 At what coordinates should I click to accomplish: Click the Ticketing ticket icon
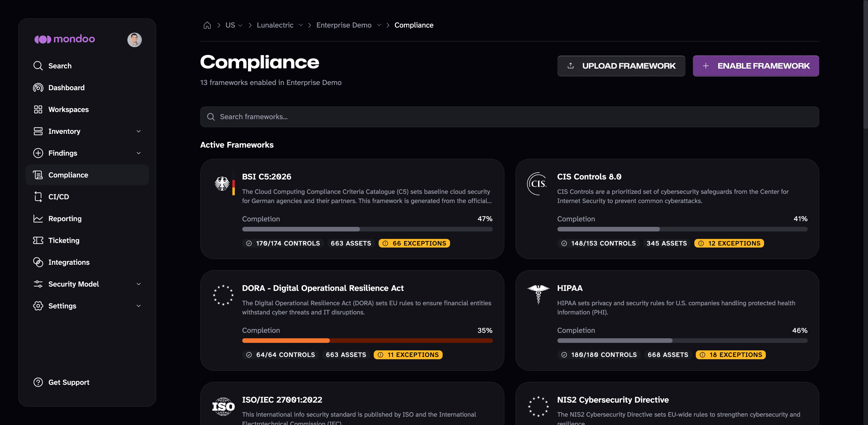pyautogui.click(x=38, y=240)
